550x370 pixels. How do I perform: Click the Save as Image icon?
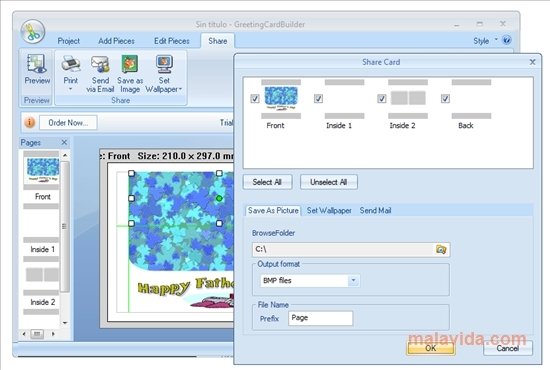(130, 65)
